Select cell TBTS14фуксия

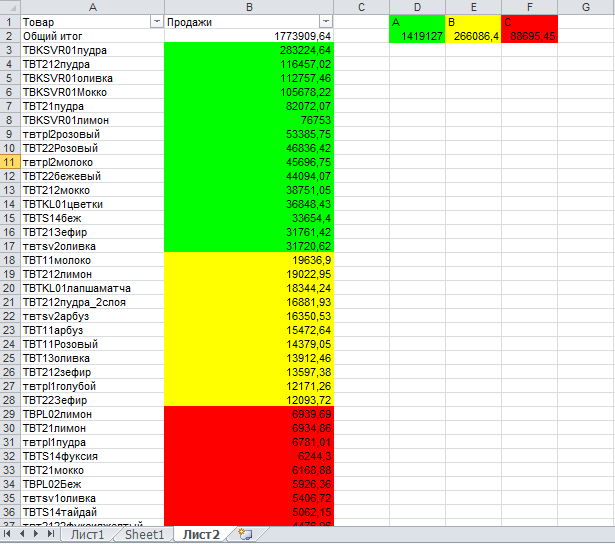[92, 456]
